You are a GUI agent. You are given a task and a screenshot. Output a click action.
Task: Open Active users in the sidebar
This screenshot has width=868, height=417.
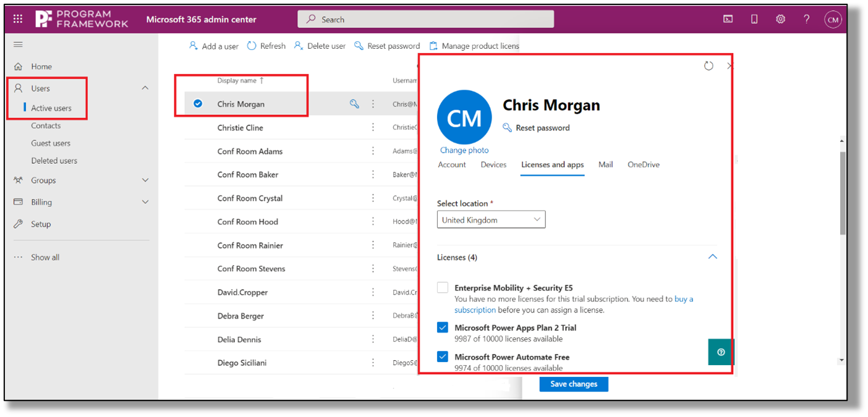[x=51, y=108]
